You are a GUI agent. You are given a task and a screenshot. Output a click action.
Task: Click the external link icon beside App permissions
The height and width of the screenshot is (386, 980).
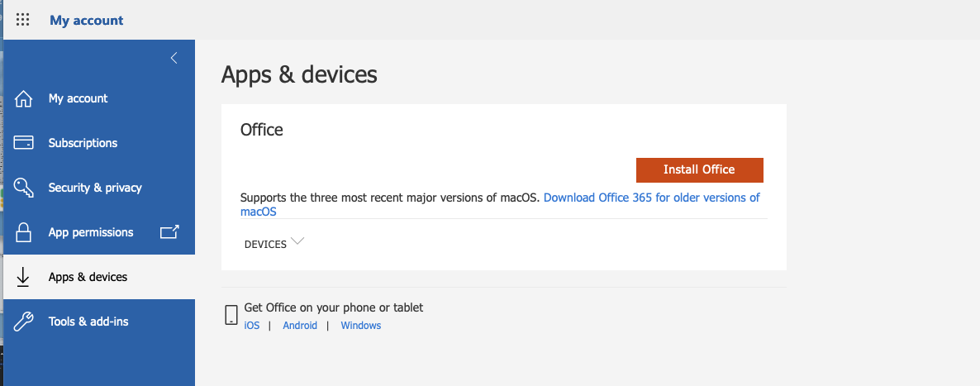point(169,232)
